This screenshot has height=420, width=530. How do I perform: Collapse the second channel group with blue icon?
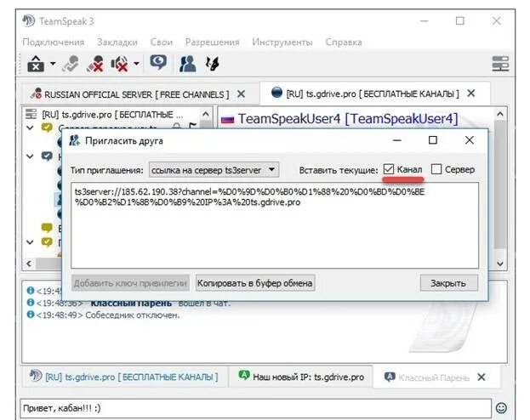click(31, 156)
